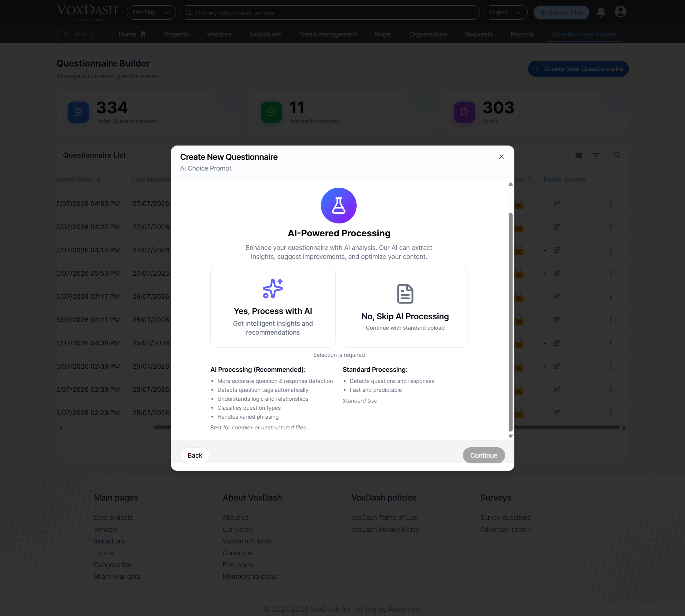Open VoxDash Privacy Policy link
This screenshot has height=616, width=685.
click(385, 529)
